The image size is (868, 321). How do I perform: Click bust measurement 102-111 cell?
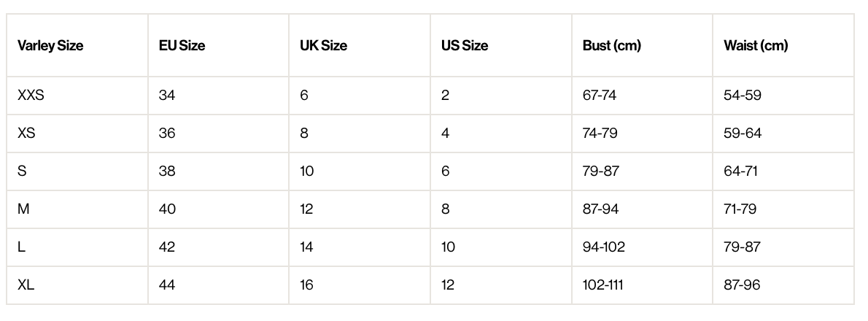(x=602, y=285)
